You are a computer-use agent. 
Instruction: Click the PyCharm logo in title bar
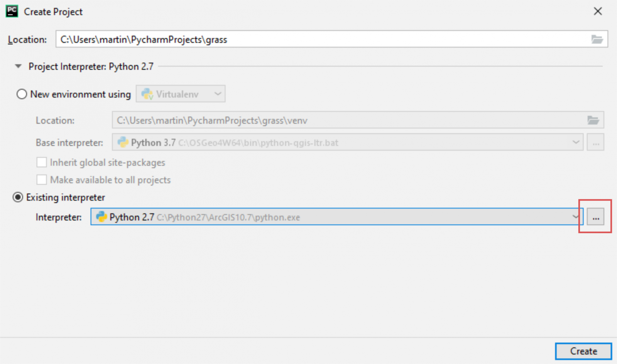point(12,12)
